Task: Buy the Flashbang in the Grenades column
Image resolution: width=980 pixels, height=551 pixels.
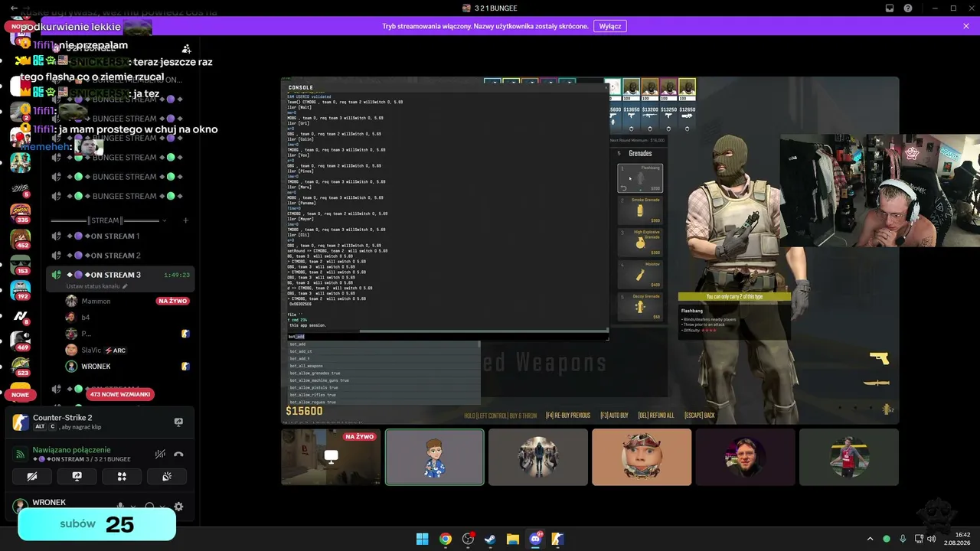Action: pyautogui.click(x=640, y=178)
